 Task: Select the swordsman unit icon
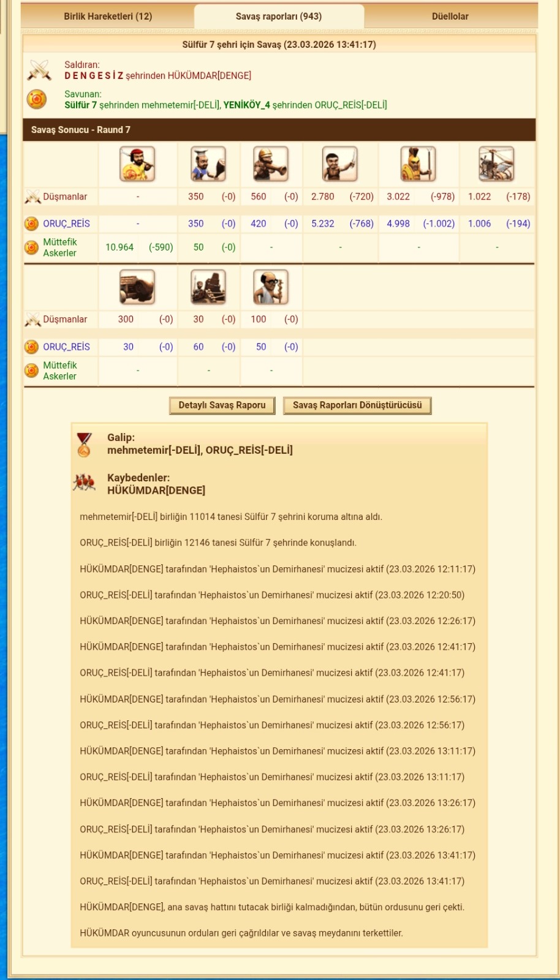click(340, 164)
